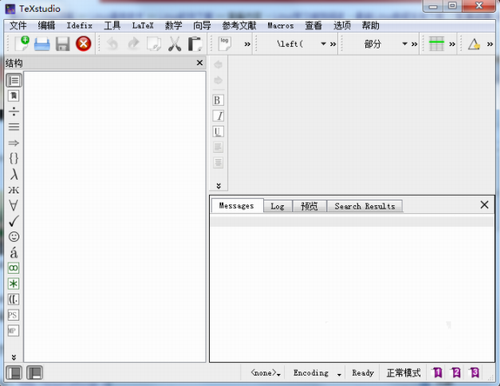Close the document with the red X icon
The height and width of the screenshot is (386, 500).
(83, 44)
